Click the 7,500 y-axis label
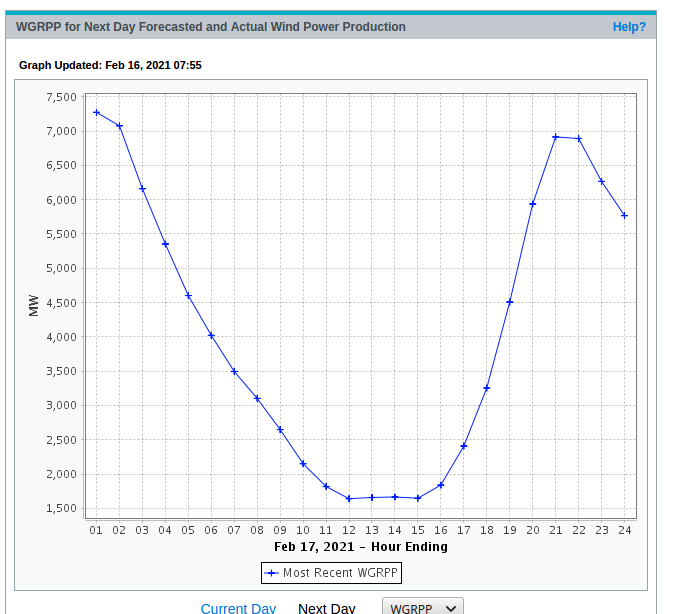Screen dimensions: 696x614 [x=61, y=97]
